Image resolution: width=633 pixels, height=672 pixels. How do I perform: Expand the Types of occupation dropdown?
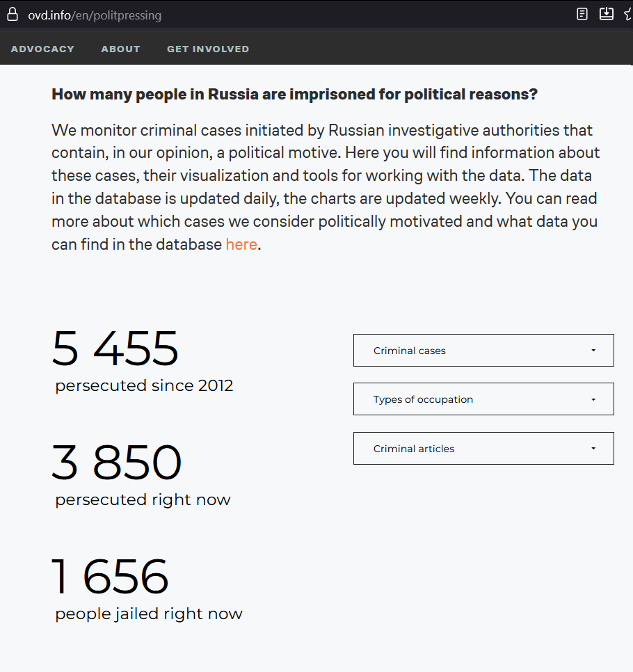483,399
